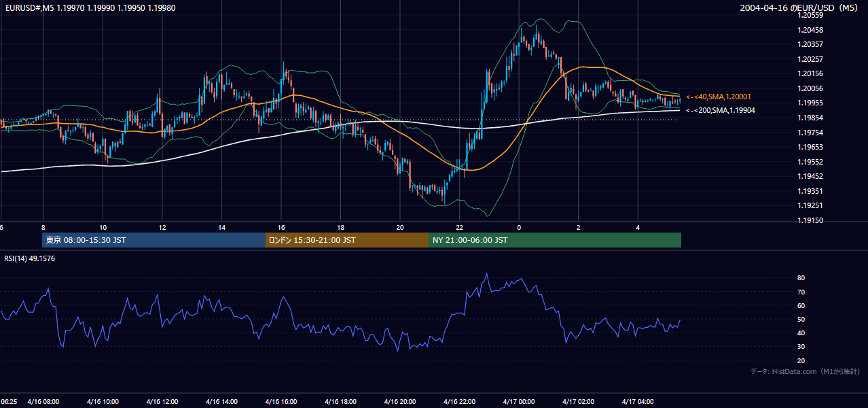Click the 4/16 08:00 time axis label
Screen dimensions: 868x408
tap(43, 402)
